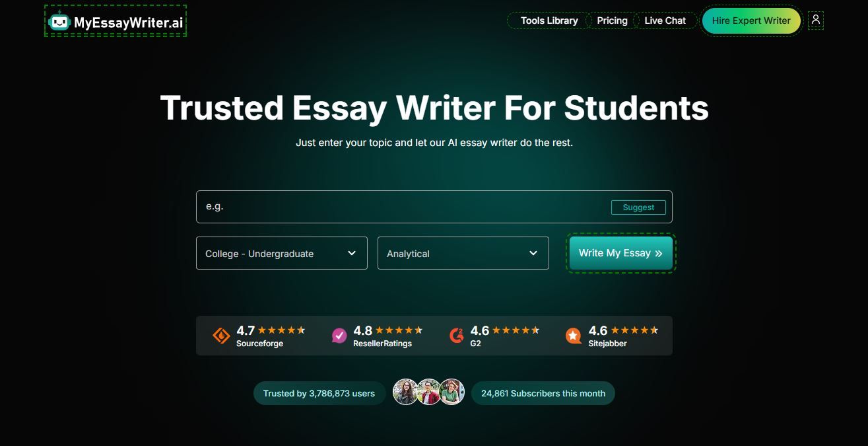Click the Trusted by 3,786,873 users badge
The image size is (868, 446).
pyautogui.click(x=319, y=393)
